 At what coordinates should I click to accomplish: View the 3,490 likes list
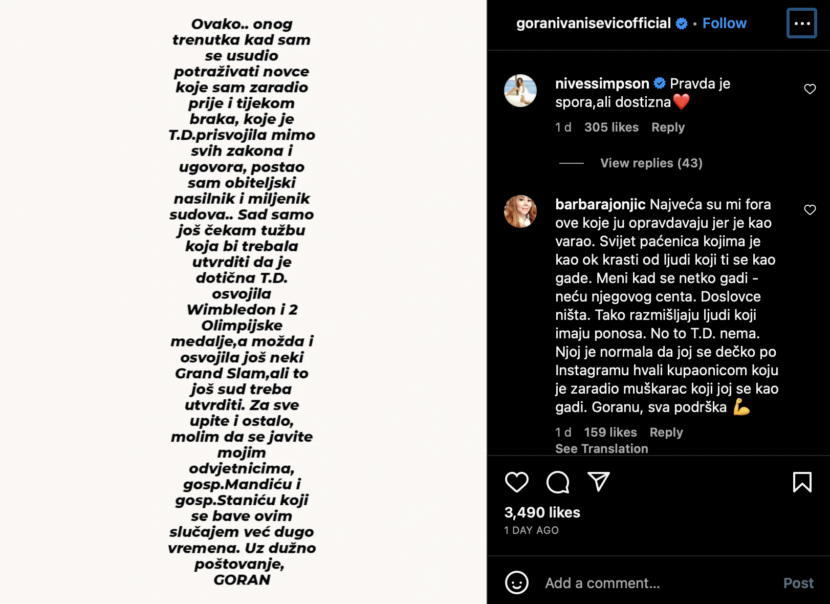[542, 512]
